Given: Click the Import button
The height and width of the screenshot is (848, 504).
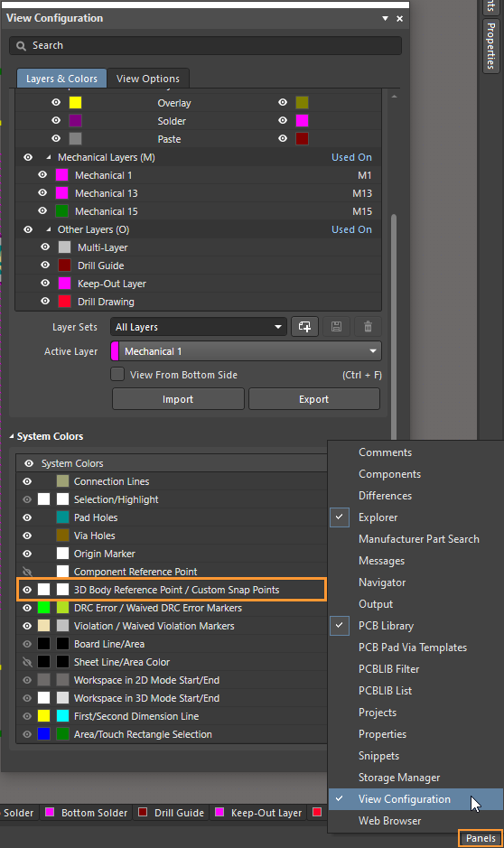Looking at the screenshot, I should pos(178,399).
